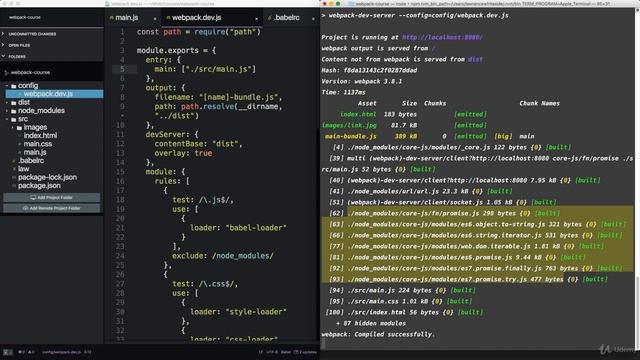Screen dimensions: 640x360
Task: Click line number 5 in the gutter
Action: 122,69
